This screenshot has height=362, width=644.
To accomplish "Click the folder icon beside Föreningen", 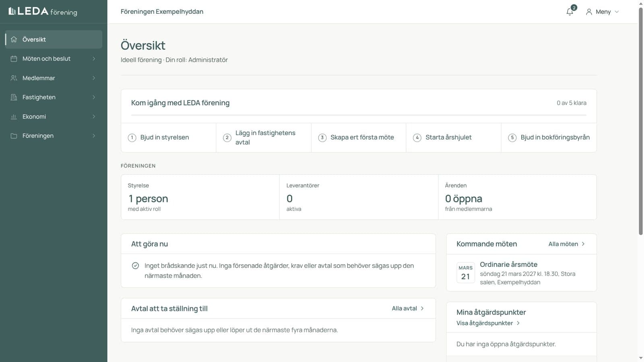I will pyautogui.click(x=14, y=136).
